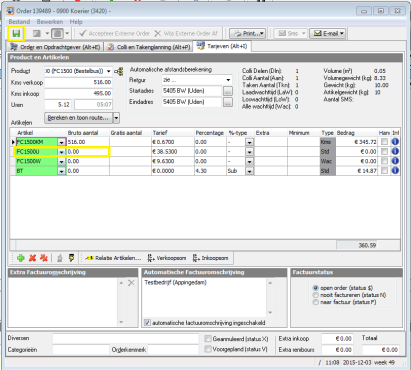
Task: Click the Kms inkoop field
Action: [78, 94]
